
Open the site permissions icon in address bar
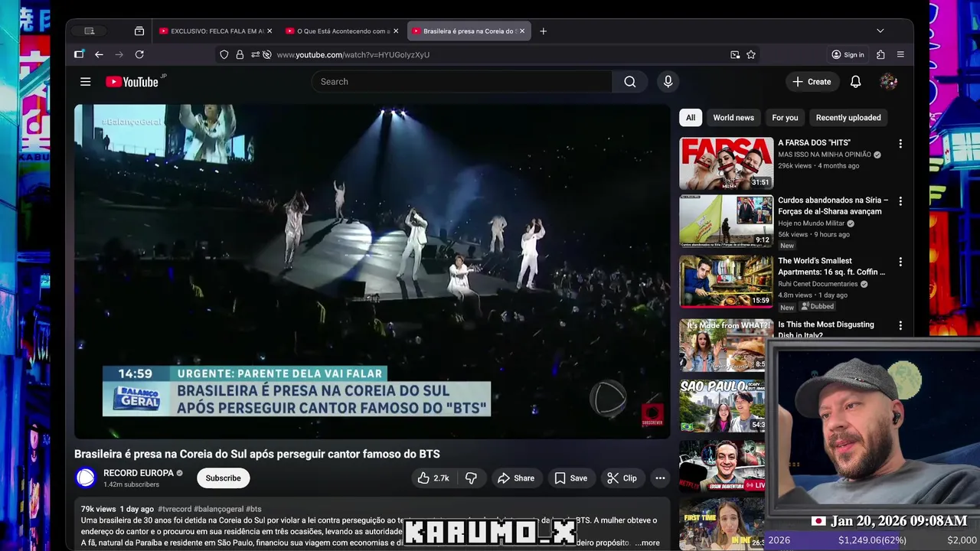(x=256, y=54)
